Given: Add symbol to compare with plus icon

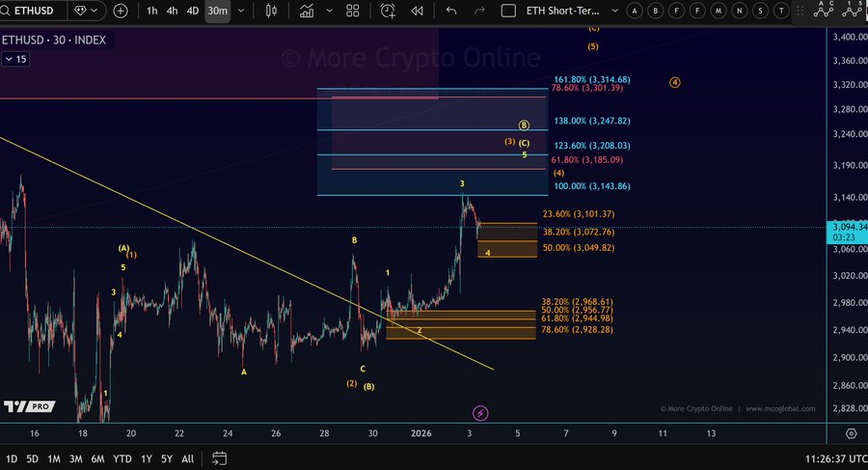Looking at the screenshot, I should pyautogui.click(x=121, y=11).
